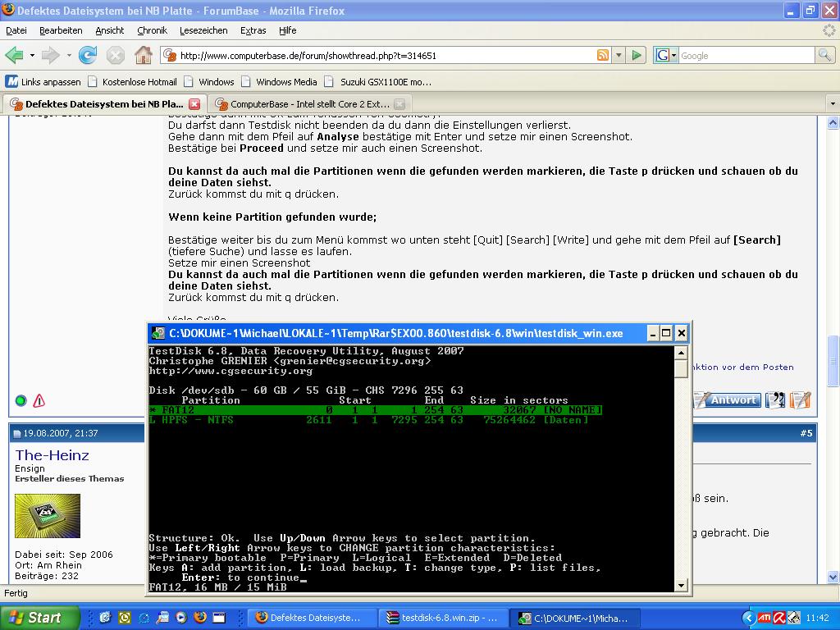The width and height of the screenshot is (840, 630).
Task: Click the grey Forward arrow
Action: tap(50, 55)
